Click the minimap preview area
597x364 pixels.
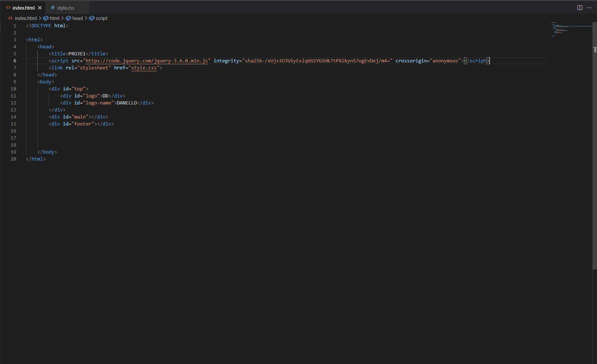coord(569,30)
